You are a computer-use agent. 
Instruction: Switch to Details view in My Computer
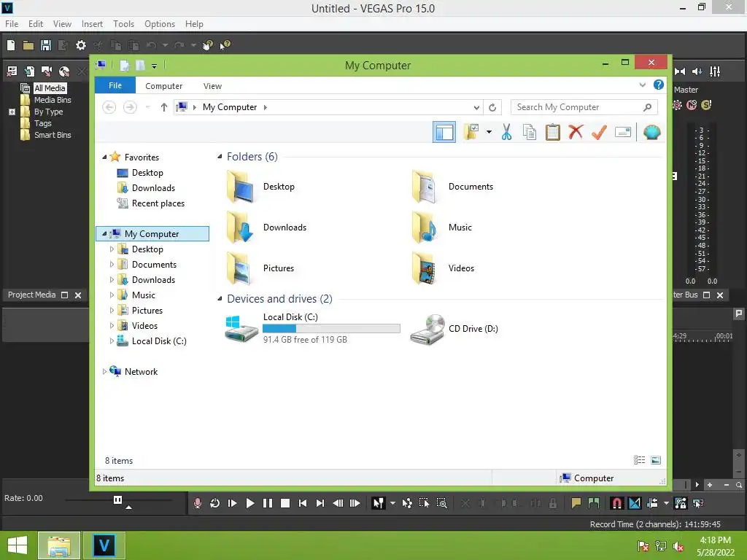pos(639,460)
